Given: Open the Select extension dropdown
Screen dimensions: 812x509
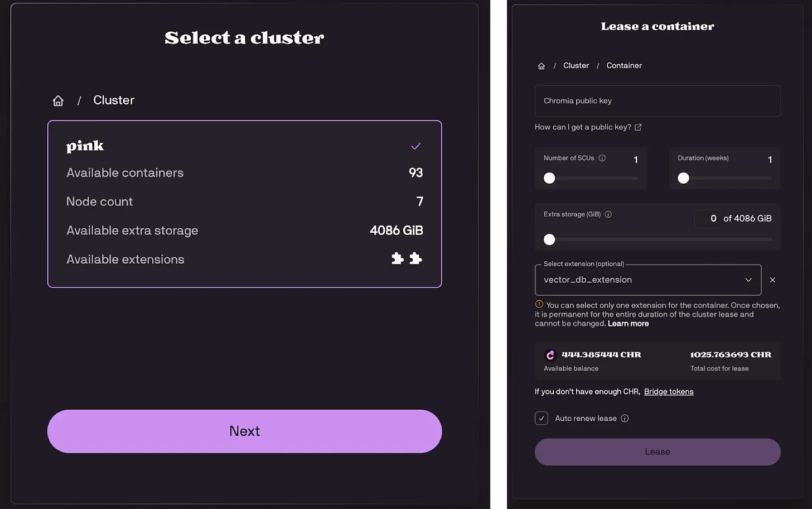Looking at the screenshot, I should click(648, 280).
